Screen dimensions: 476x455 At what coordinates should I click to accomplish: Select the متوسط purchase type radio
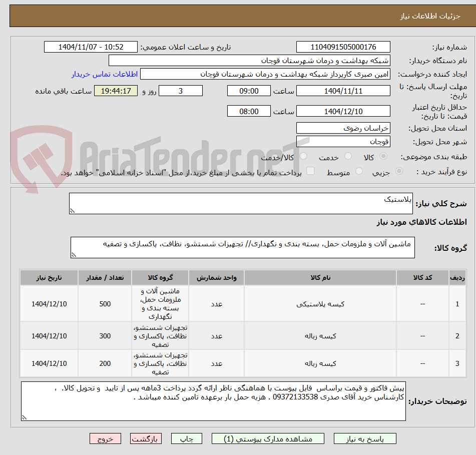pos(359,171)
